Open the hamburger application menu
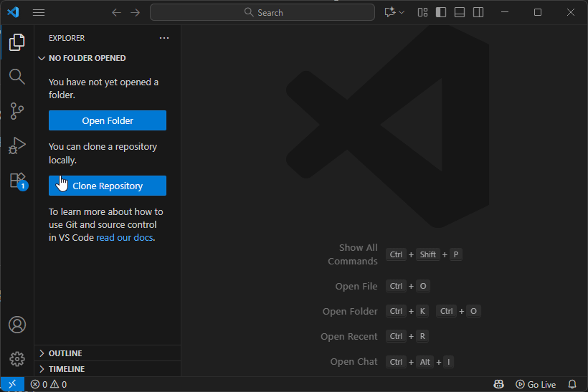This screenshot has height=392, width=588. (x=39, y=12)
